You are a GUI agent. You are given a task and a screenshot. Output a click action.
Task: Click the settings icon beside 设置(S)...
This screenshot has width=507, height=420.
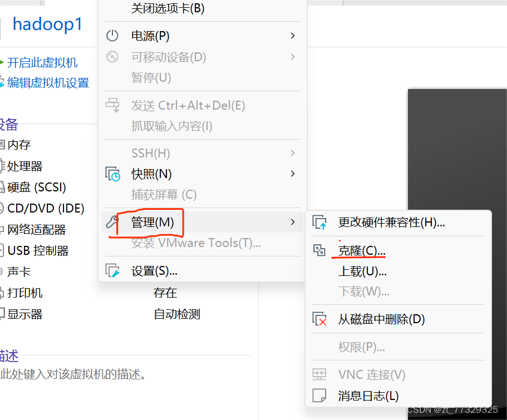112,270
